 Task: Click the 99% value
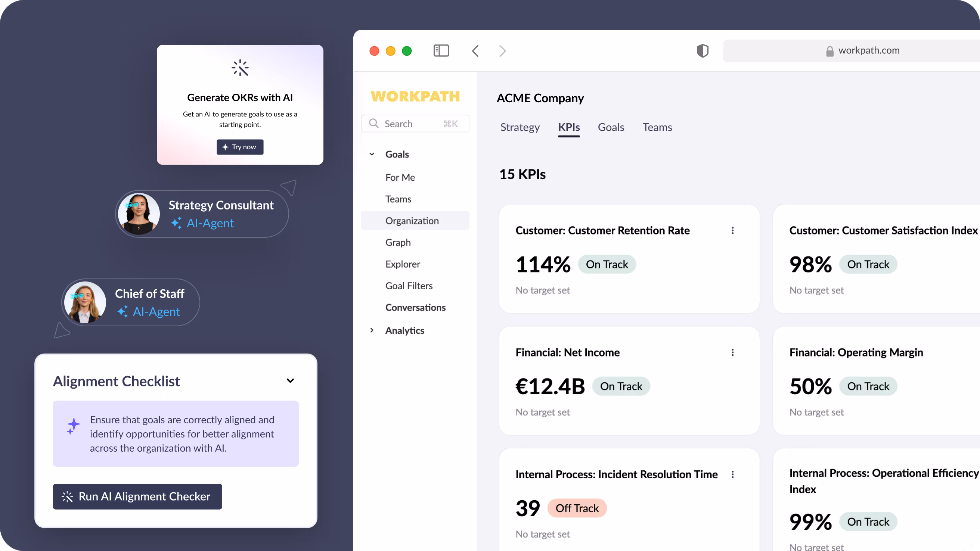[810, 522]
